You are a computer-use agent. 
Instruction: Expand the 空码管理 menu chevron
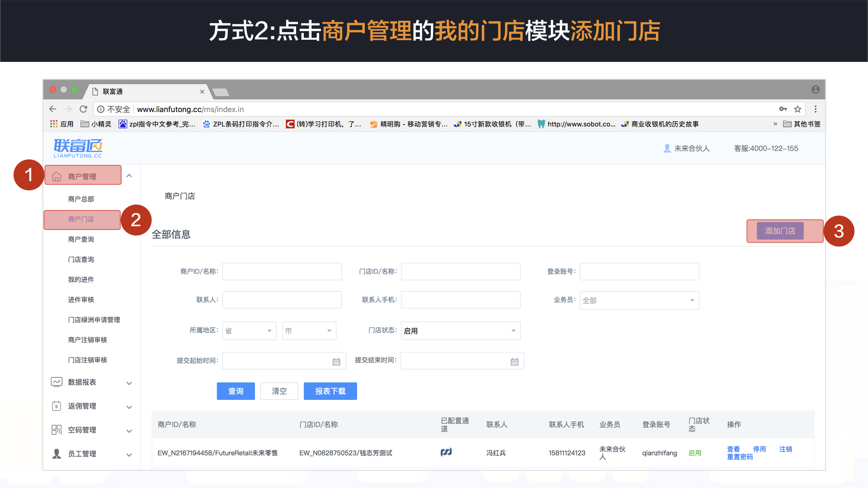(129, 431)
